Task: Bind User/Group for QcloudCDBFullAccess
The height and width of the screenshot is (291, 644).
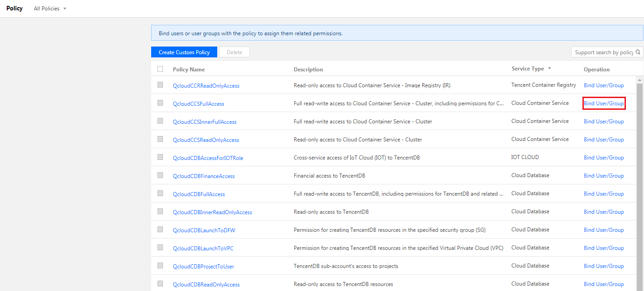Action: [604, 194]
